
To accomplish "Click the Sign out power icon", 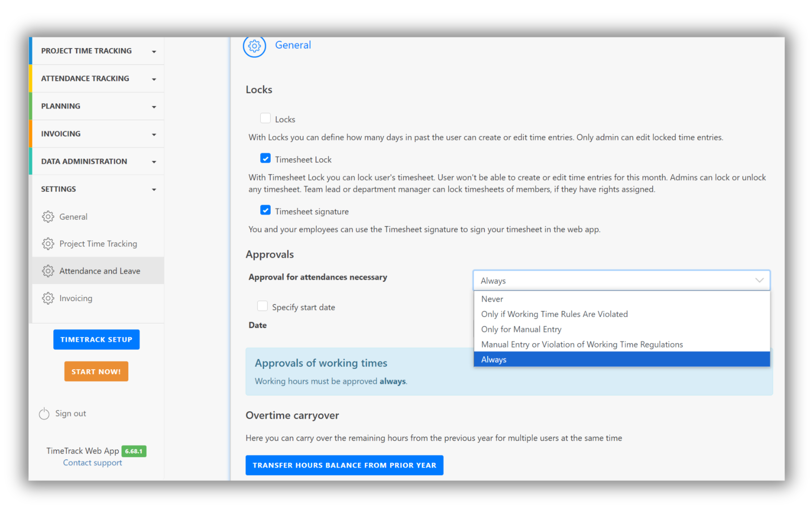I will [44, 413].
